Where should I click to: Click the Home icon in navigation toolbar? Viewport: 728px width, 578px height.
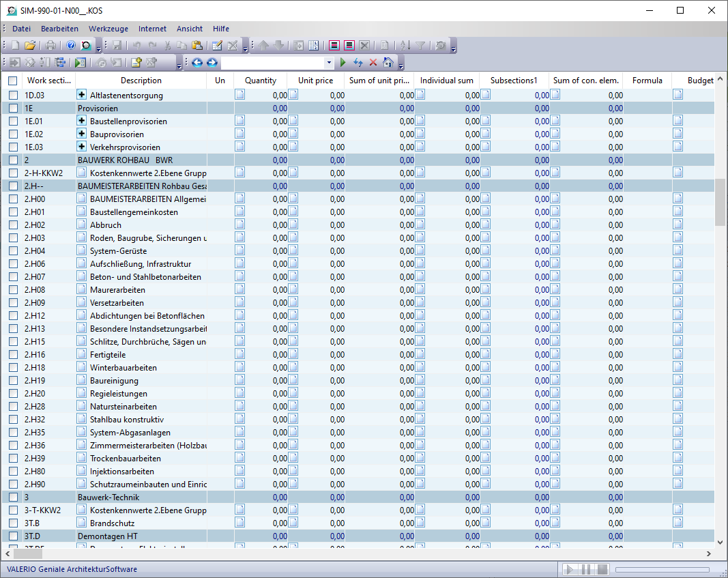(388, 63)
